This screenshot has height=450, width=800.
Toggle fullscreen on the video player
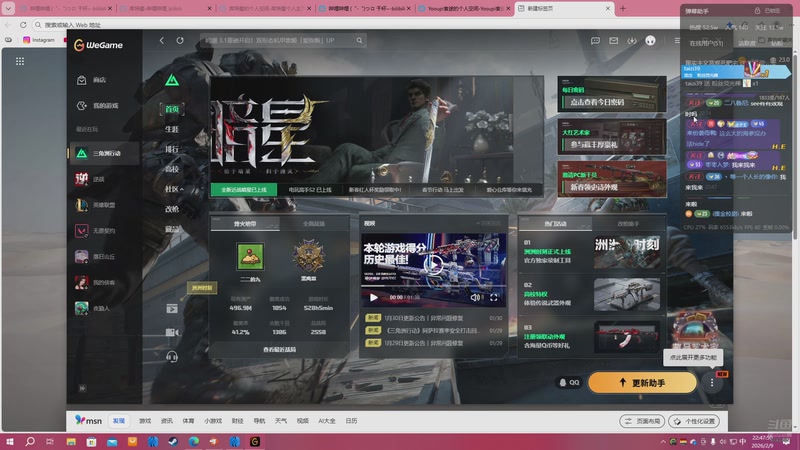494,297
